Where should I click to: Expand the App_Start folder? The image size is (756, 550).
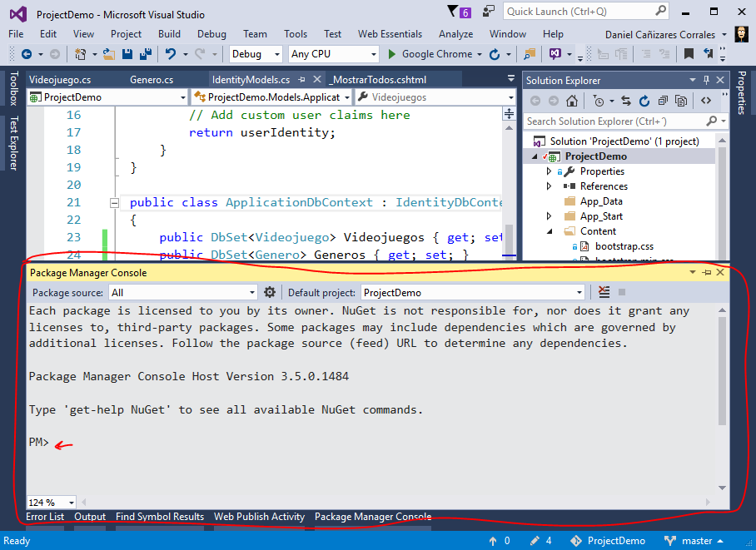549,216
